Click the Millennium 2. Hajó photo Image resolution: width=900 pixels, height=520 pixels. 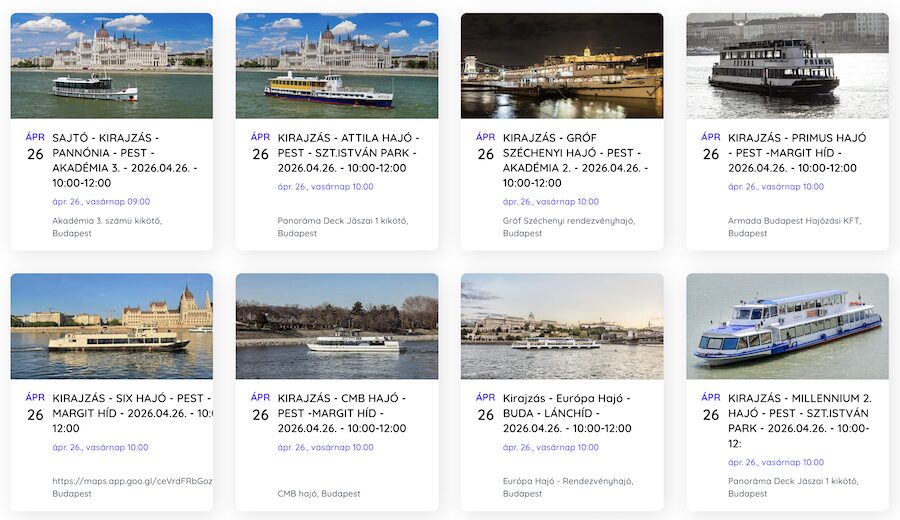pyautogui.click(x=787, y=326)
